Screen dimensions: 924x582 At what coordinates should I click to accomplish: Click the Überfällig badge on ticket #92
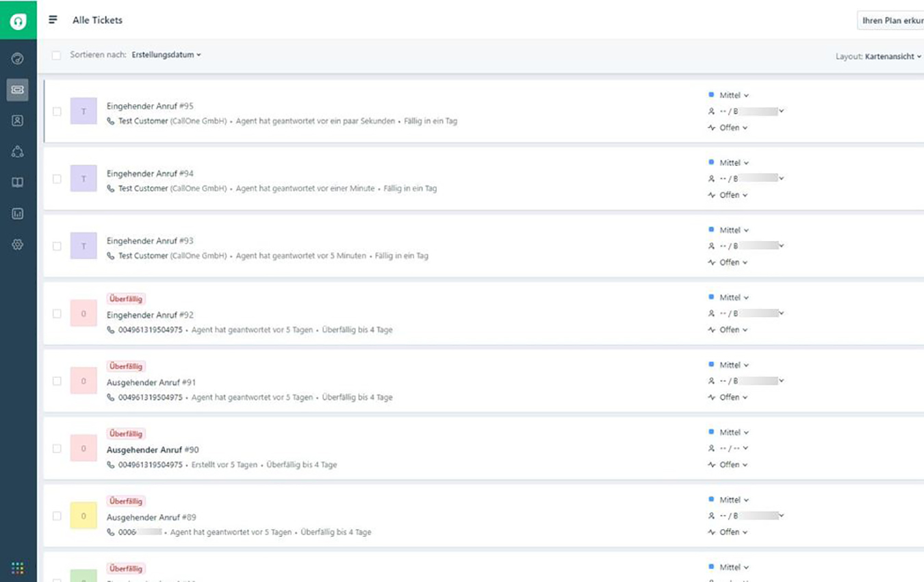coord(124,298)
